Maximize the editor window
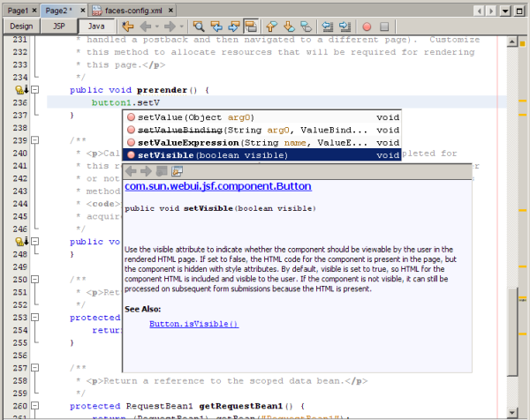Screen dimensions: 530x420 coord(519,11)
